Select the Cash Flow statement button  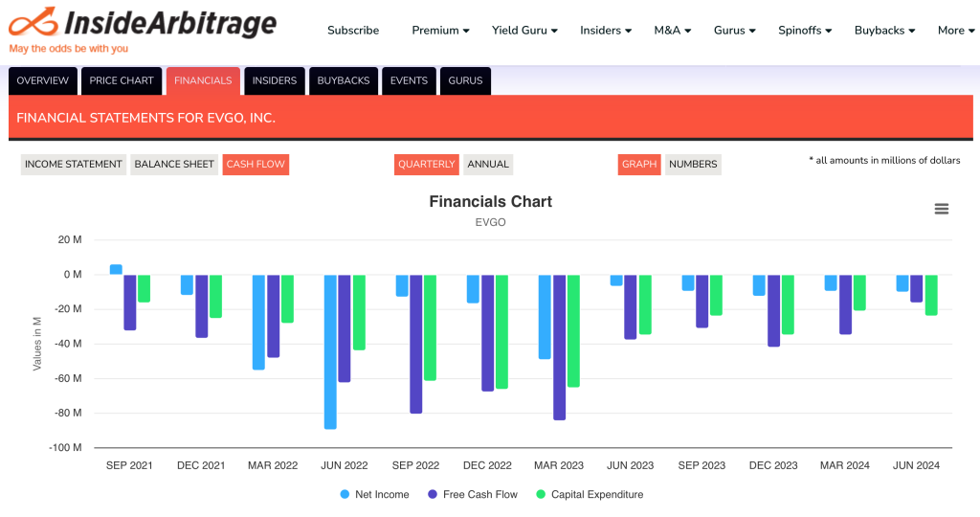point(256,165)
